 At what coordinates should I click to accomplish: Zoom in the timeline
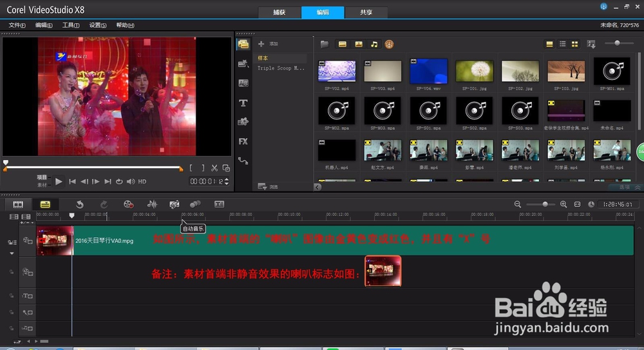563,204
